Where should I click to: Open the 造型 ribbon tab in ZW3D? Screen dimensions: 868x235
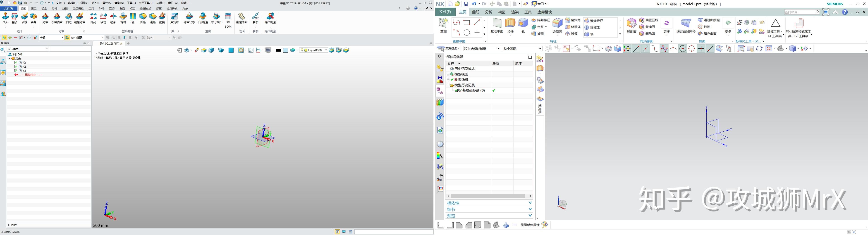[34, 9]
